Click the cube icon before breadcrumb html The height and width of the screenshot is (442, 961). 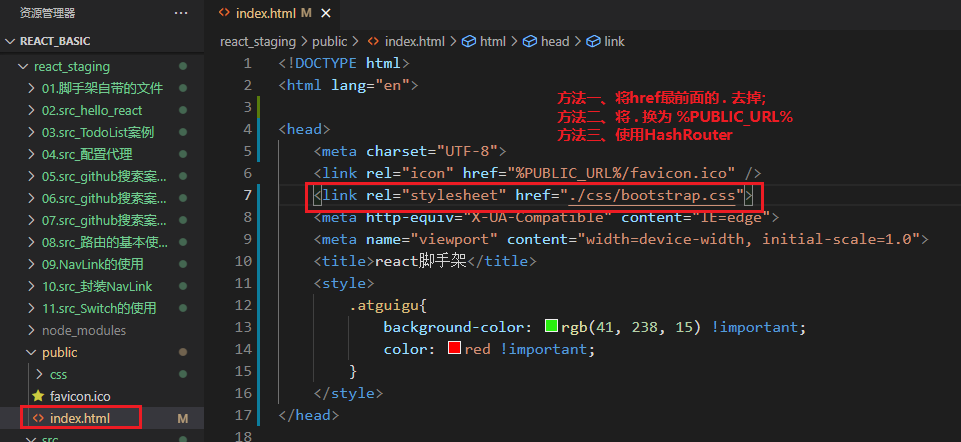click(469, 41)
